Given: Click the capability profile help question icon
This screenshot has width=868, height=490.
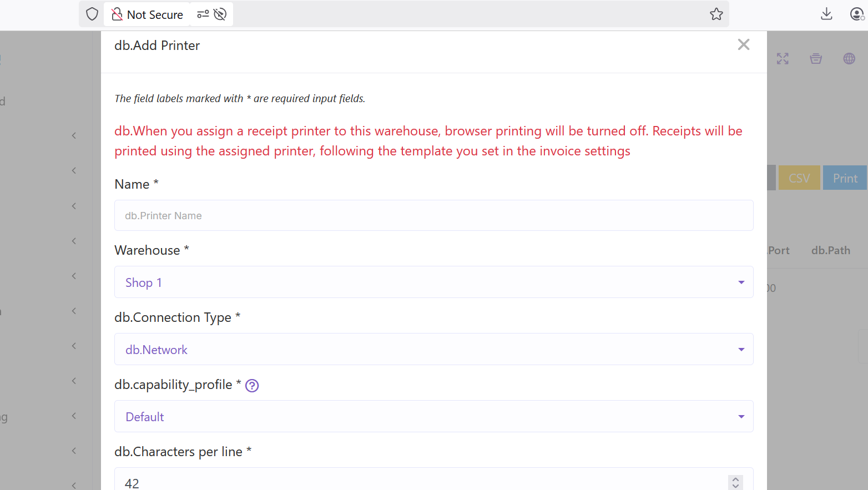Looking at the screenshot, I should 252,386.
